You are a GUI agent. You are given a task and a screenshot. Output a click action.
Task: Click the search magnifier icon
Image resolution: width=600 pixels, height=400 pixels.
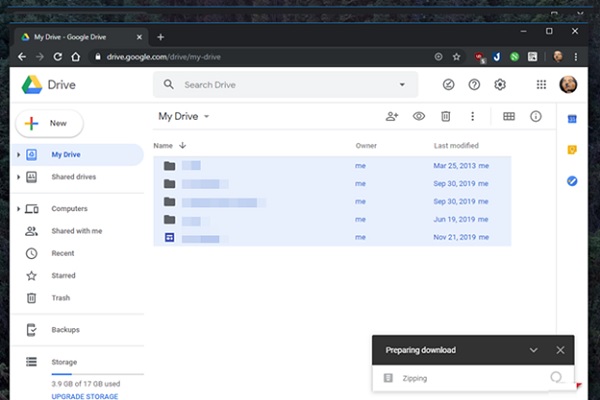point(168,84)
